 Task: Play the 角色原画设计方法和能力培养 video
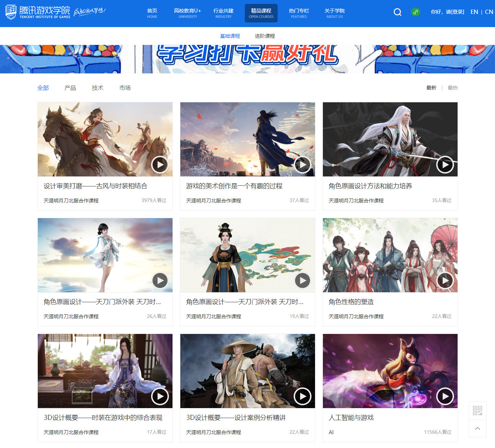(x=445, y=165)
